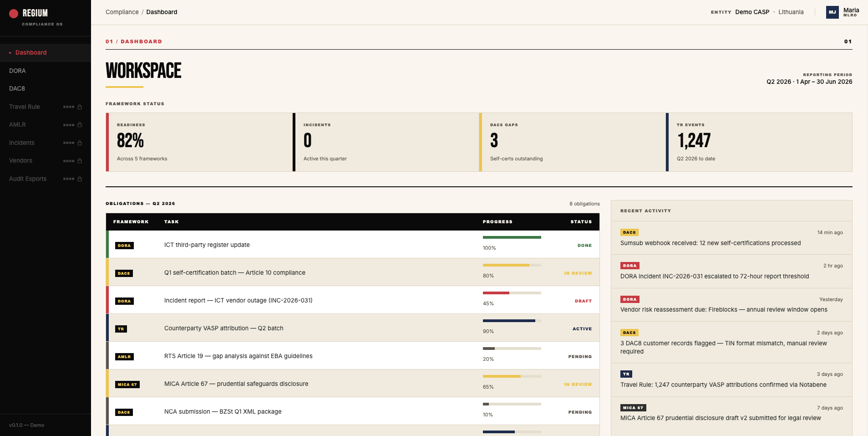Click the Dashboard breadcrumb
This screenshot has height=436, width=868.
pyautogui.click(x=162, y=12)
